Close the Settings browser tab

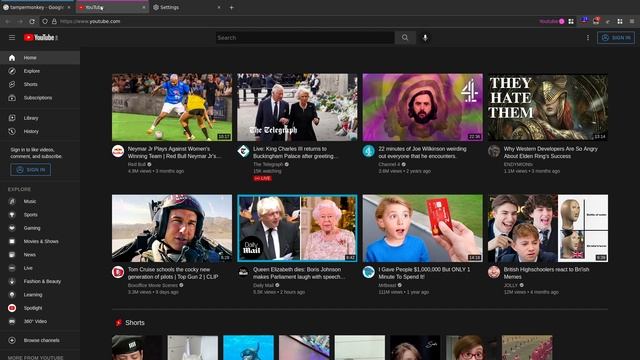tap(219, 7)
